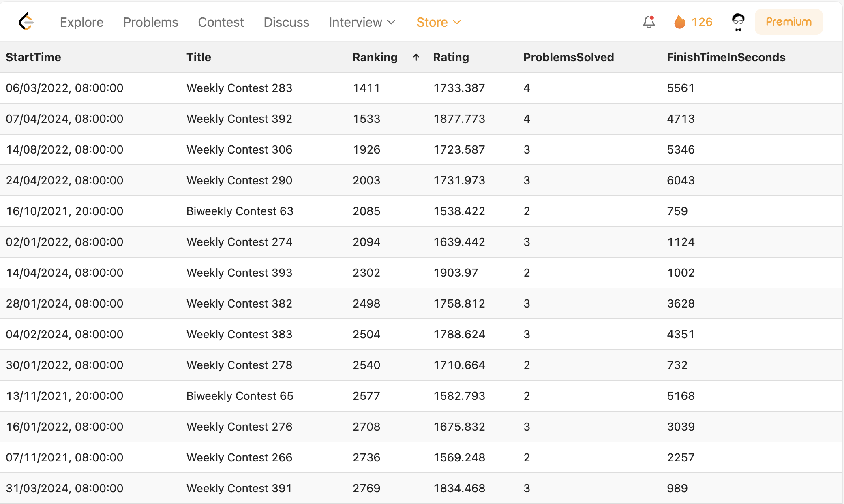Select the Weekly Contest 274 title cell
This screenshot has width=844, height=504.
239,242
